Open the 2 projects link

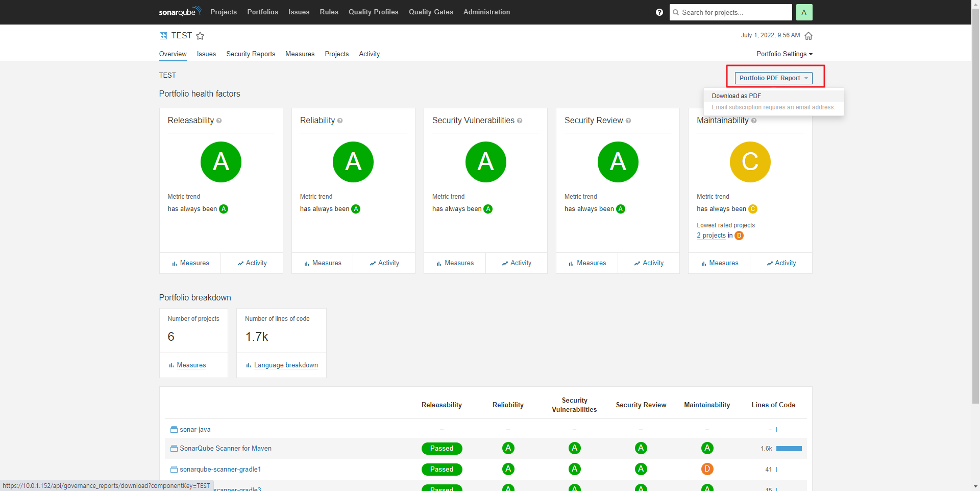[711, 236]
